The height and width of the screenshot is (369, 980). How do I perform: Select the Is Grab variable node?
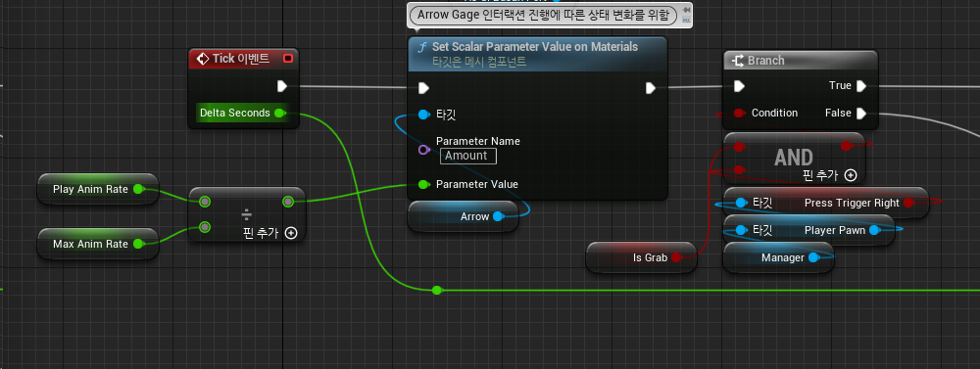(641, 257)
